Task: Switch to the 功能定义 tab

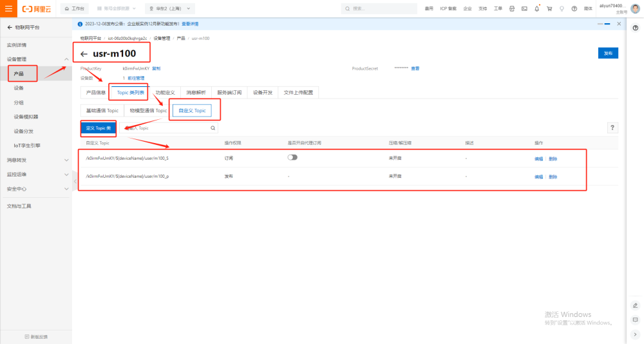Action: tap(165, 92)
